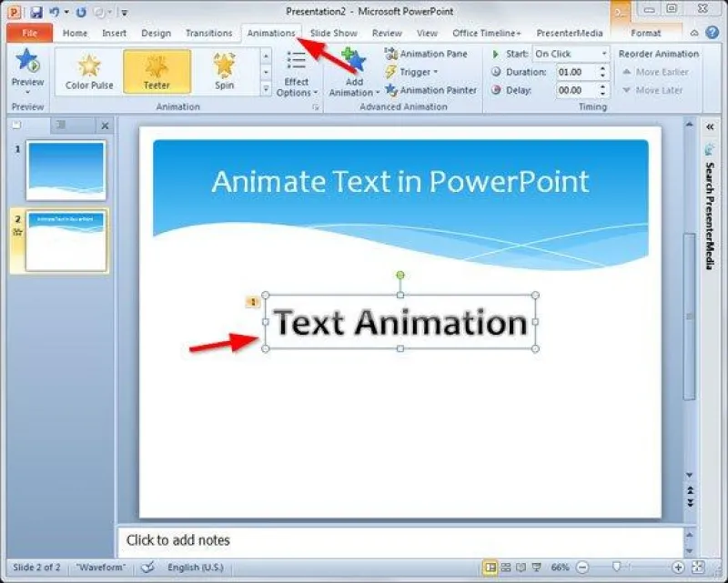
Task: Open the PresenterMedia tab
Action: [x=570, y=33]
